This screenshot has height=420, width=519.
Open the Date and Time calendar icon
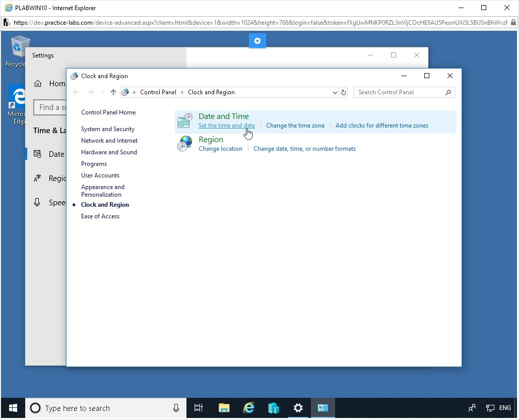(x=185, y=121)
